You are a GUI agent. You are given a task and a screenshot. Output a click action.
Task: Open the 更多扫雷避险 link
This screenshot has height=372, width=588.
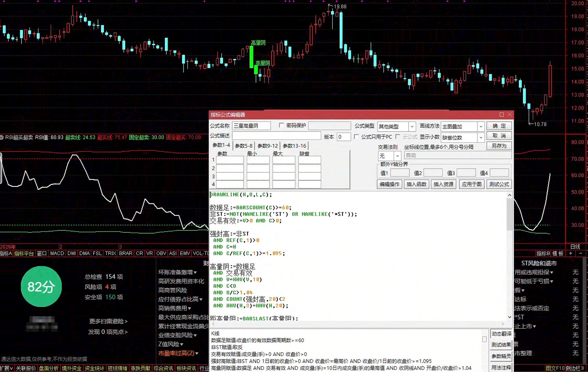[108, 321]
